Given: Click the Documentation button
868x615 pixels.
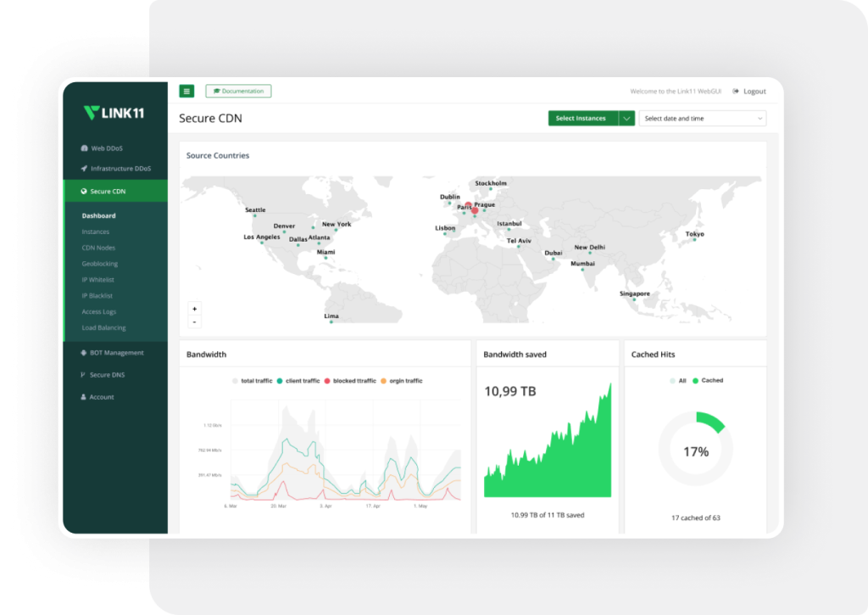Looking at the screenshot, I should (x=238, y=91).
